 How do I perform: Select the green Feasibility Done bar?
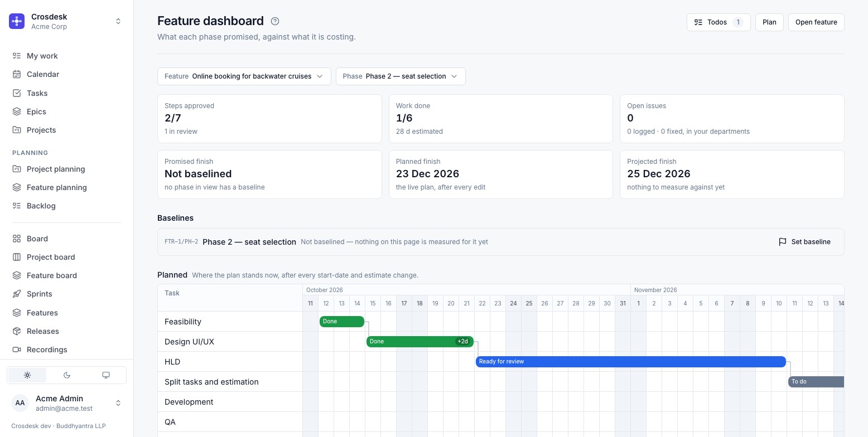click(x=342, y=322)
